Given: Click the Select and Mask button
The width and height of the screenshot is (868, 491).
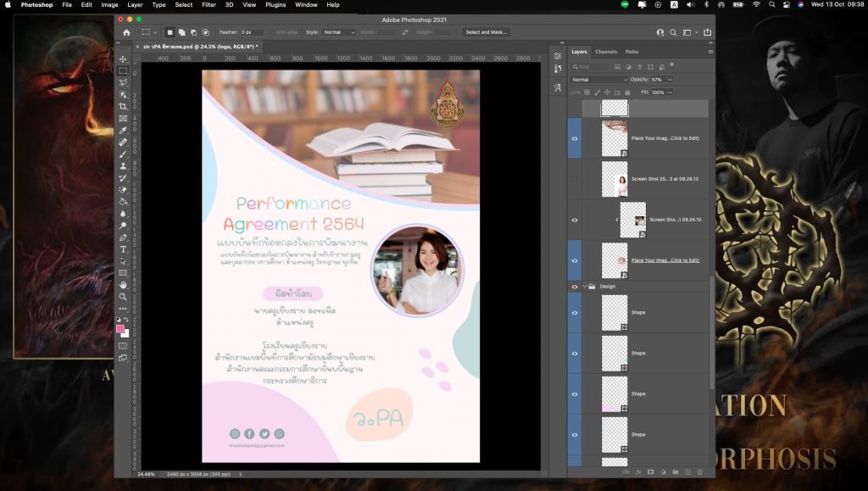Looking at the screenshot, I should point(486,32).
